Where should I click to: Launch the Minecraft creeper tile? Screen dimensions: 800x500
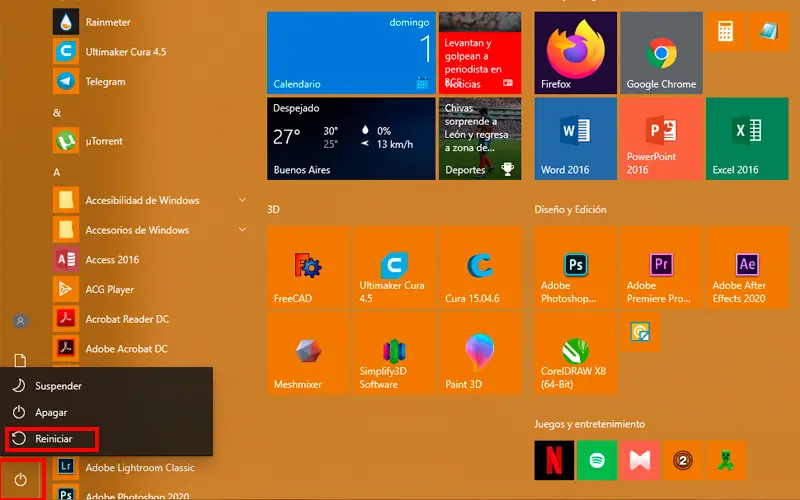[726, 461]
